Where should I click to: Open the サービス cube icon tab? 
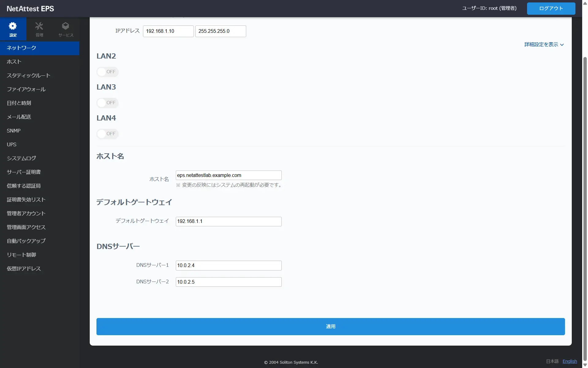(x=66, y=29)
